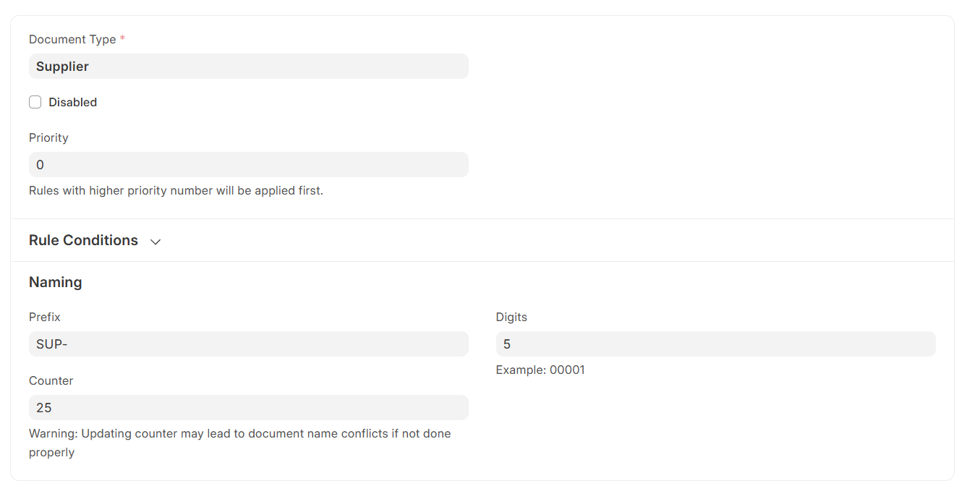Click the word 'properly' ending the warning
The image size is (980, 499).
pos(52,453)
